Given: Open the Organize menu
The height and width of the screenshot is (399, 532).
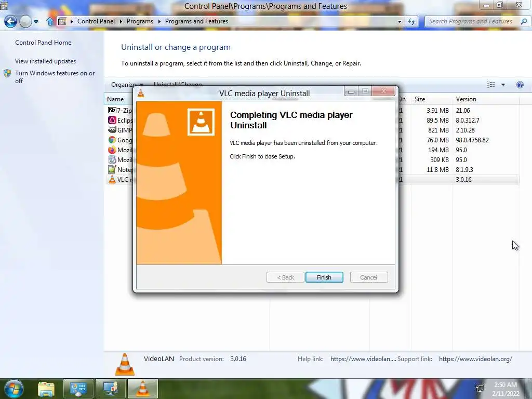Looking at the screenshot, I should pos(127,85).
